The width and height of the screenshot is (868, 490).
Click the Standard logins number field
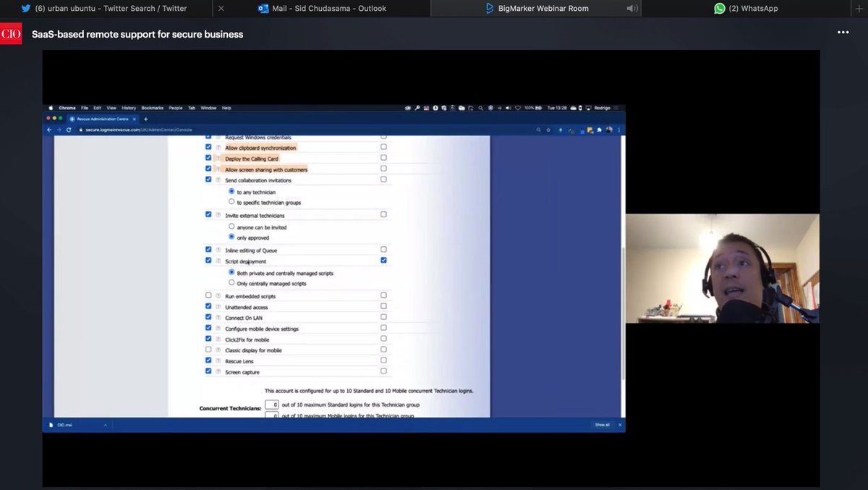pos(271,405)
